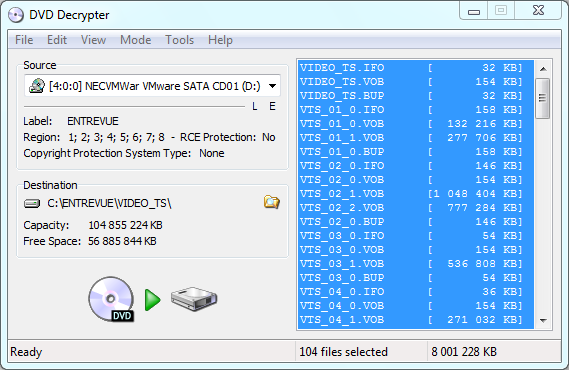Select the VTS_04_0.IFO file row

(x=416, y=292)
